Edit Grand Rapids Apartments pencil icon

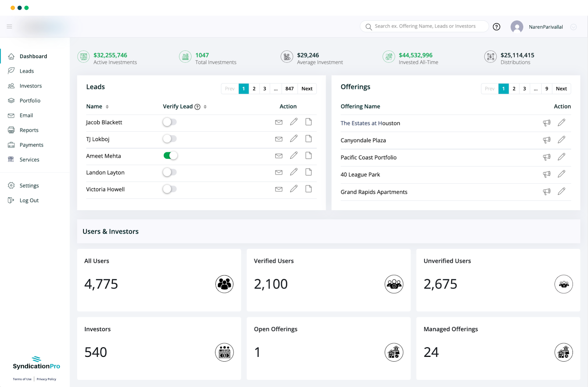562,191
